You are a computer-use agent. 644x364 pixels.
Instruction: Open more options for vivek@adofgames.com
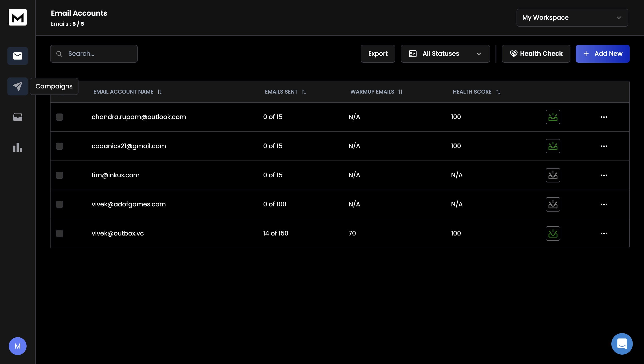coord(604,204)
